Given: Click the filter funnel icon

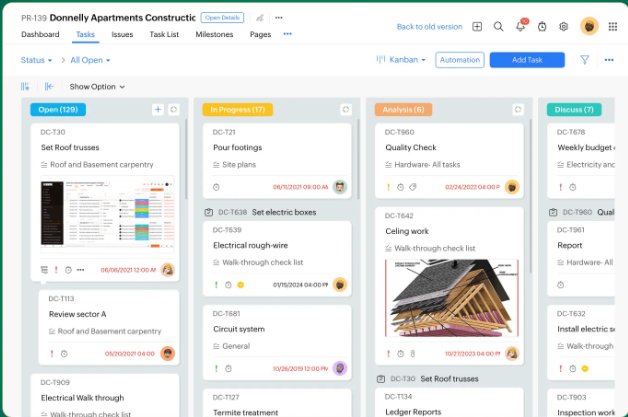Looking at the screenshot, I should click(x=585, y=60).
